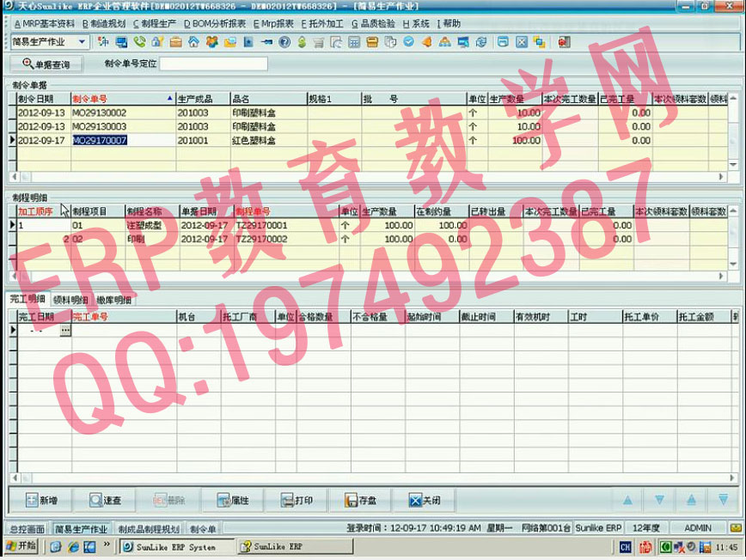Click the exit door icon in toolbar
The width and height of the screenshot is (746, 560).
pos(564,42)
